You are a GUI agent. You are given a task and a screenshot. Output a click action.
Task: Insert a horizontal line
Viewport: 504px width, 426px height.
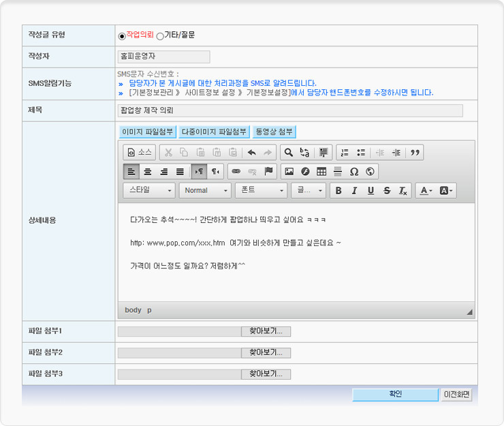tap(338, 172)
